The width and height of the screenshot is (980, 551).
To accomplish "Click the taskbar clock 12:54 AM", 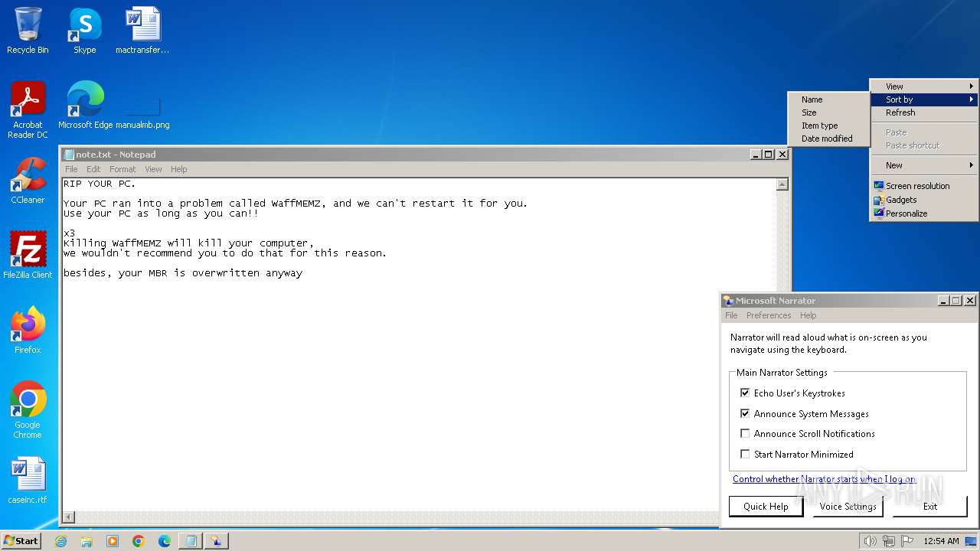I will 941,541.
